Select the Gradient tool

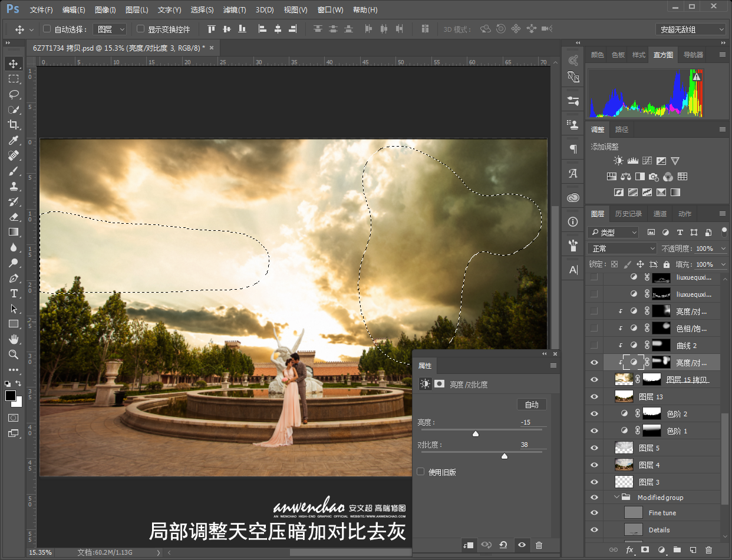(x=14, y=232)
